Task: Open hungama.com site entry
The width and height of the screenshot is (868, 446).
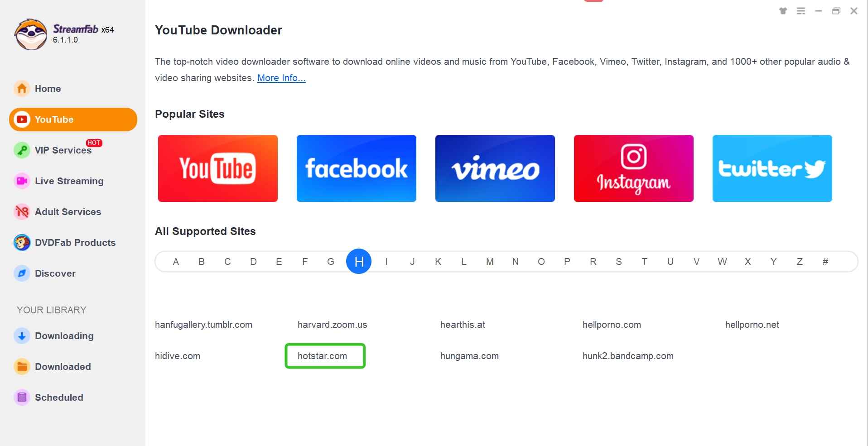Action: 469,356
